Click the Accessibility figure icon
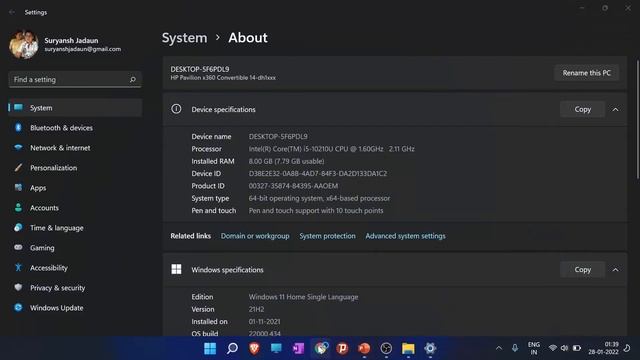This screenshot has height=360, width=640. pos(18,267)
